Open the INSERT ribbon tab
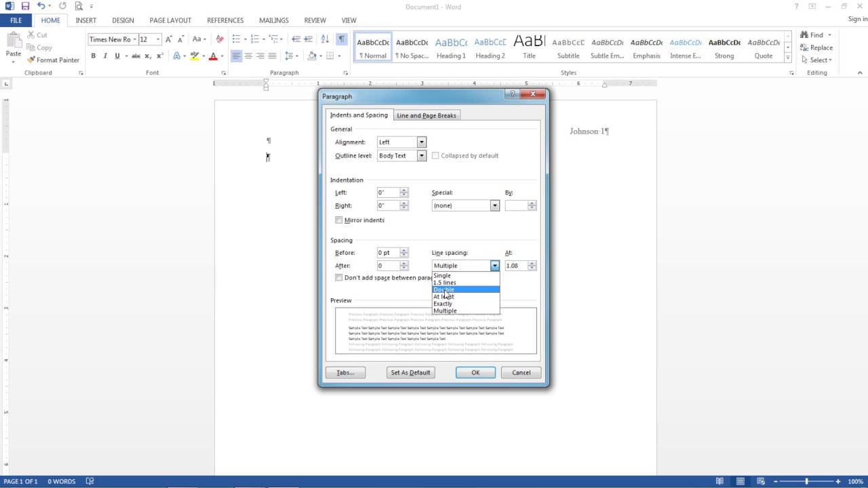This screenshot has width=868, height=488. 86,20
